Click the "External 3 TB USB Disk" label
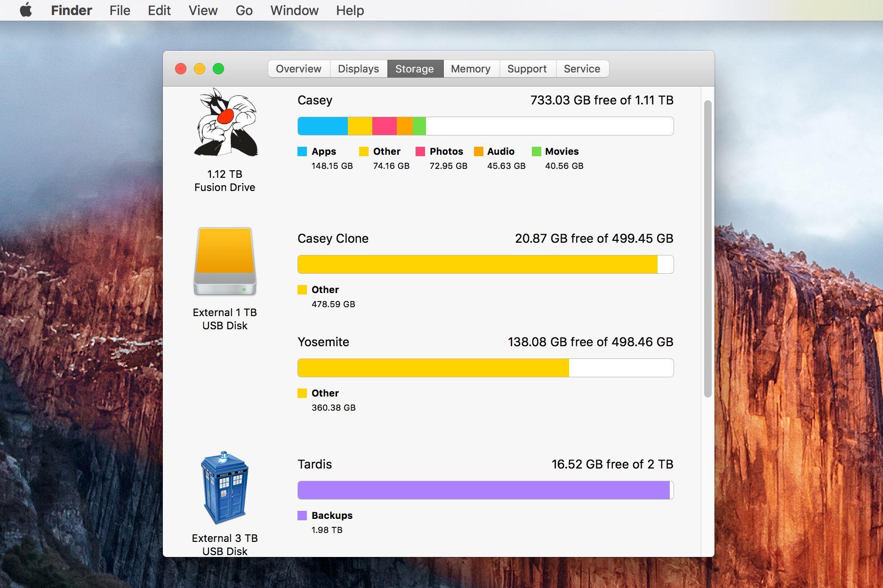883x588 pixels. pos(225,545)
